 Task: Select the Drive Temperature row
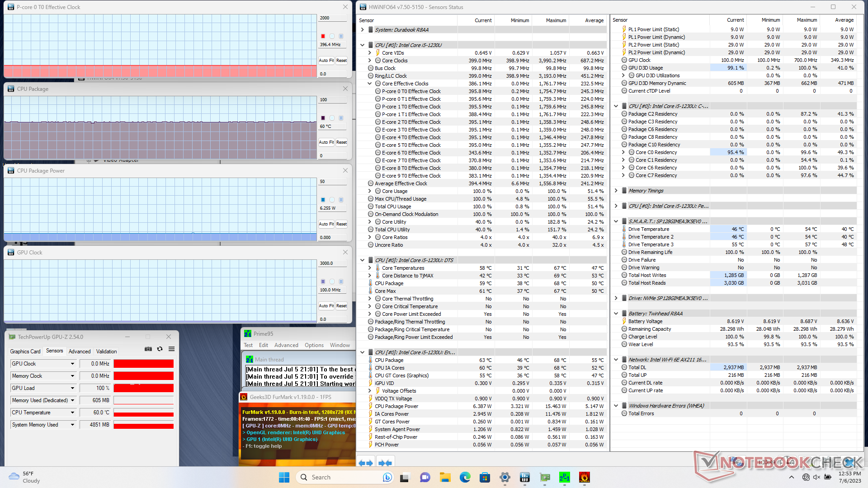[738, 229]
